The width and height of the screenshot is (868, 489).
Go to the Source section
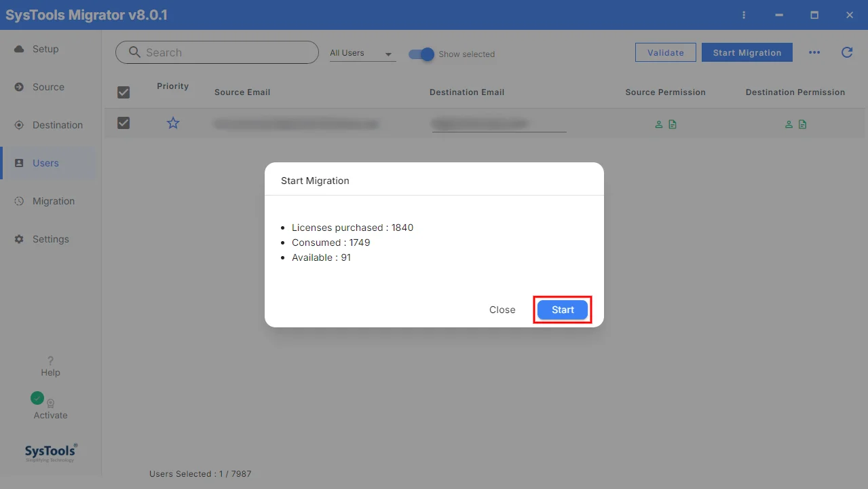tap(48, 87)
